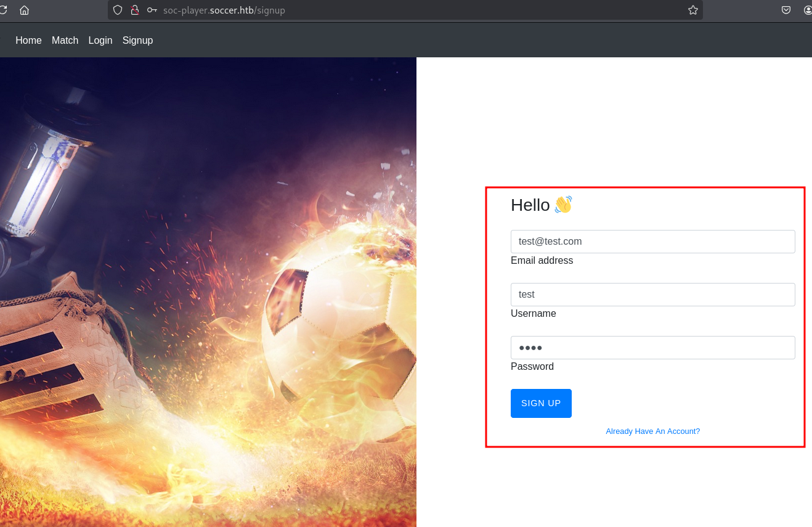Open the saved password key icon
812x527 pixels.
point(152,10)
